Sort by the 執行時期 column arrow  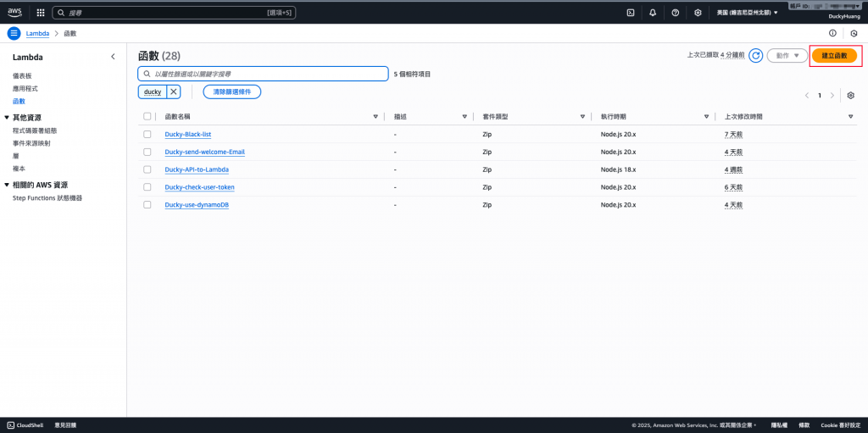pos(706,117)
